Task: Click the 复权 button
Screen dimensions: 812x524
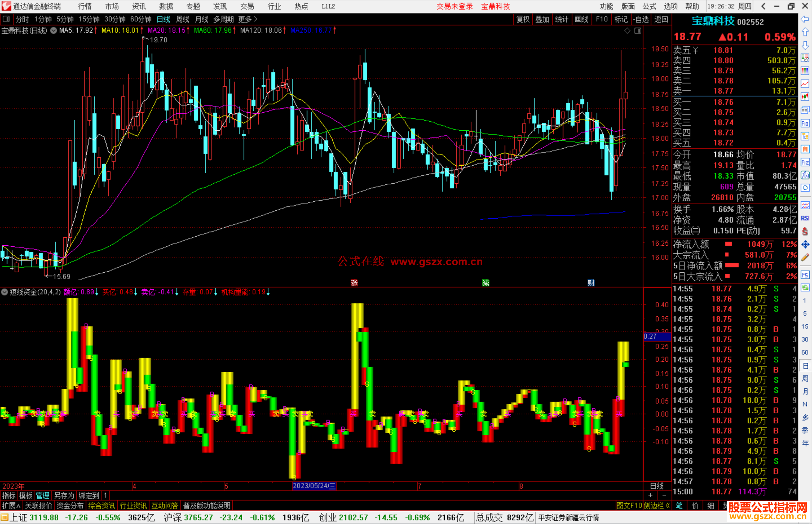Action: 523,19
